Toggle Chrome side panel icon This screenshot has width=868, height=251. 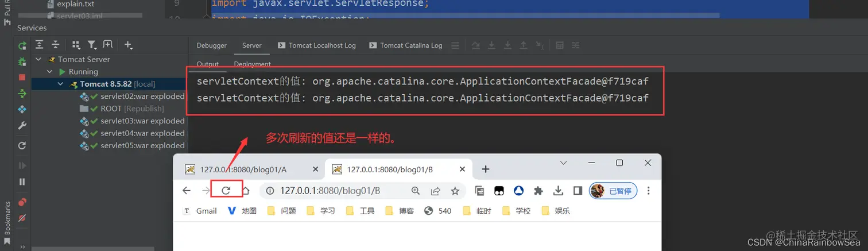tap(578, 191)
